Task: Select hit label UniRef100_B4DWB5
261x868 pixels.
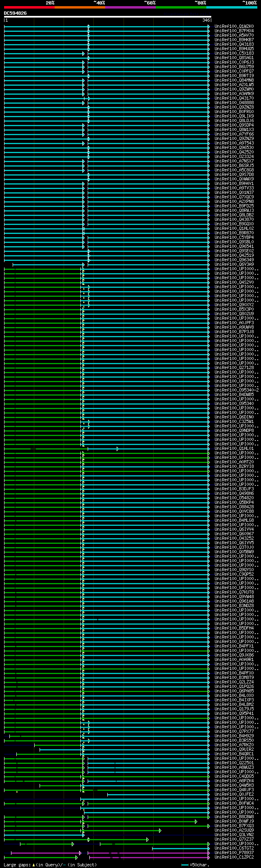Action: [234, 394]
